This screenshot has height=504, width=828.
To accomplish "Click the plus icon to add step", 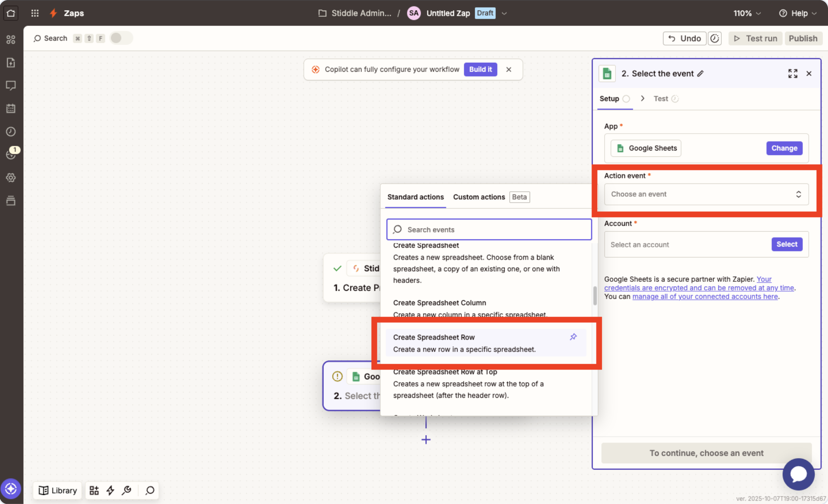I will [426, 440].
